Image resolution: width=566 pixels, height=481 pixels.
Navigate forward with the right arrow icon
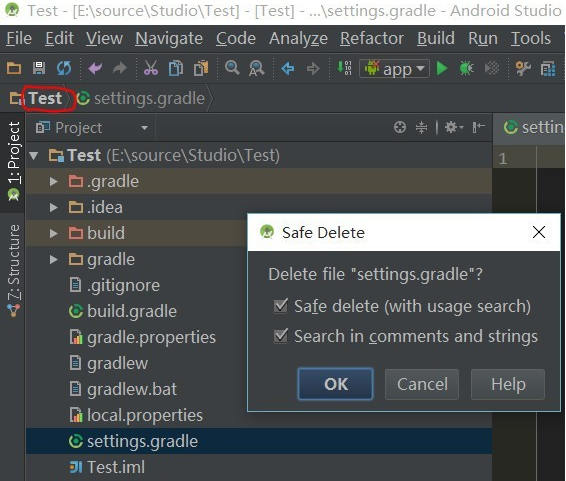pos(313,68)
